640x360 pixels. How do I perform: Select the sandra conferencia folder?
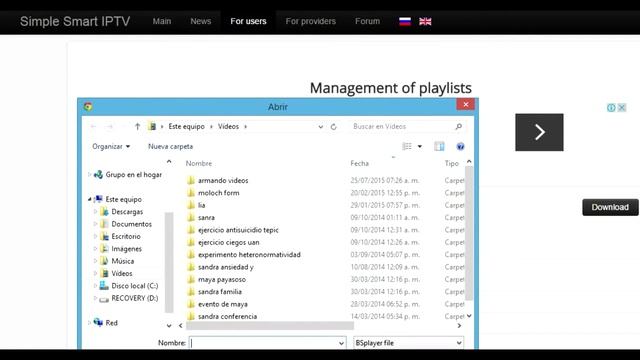[x=227, y=316]
